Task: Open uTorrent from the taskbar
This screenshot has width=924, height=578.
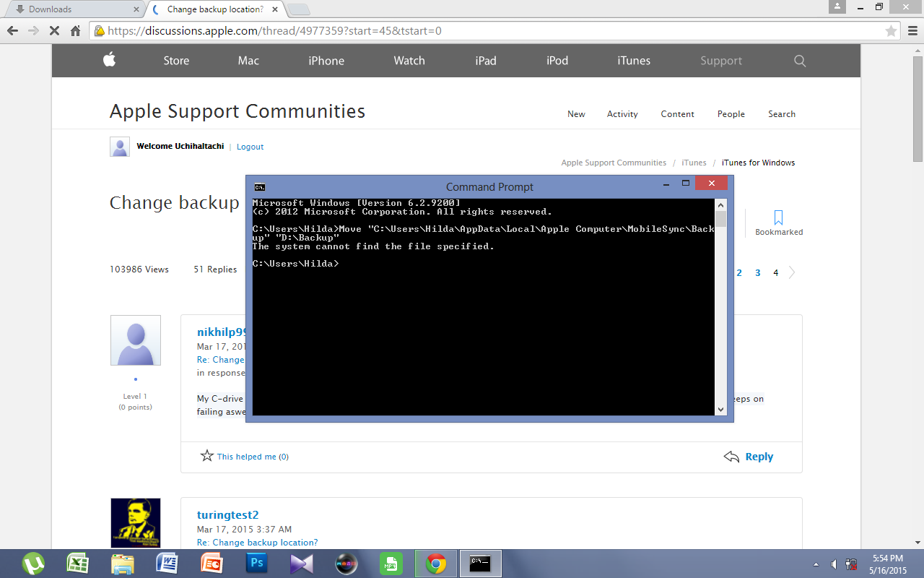Action: pos(33,564)
